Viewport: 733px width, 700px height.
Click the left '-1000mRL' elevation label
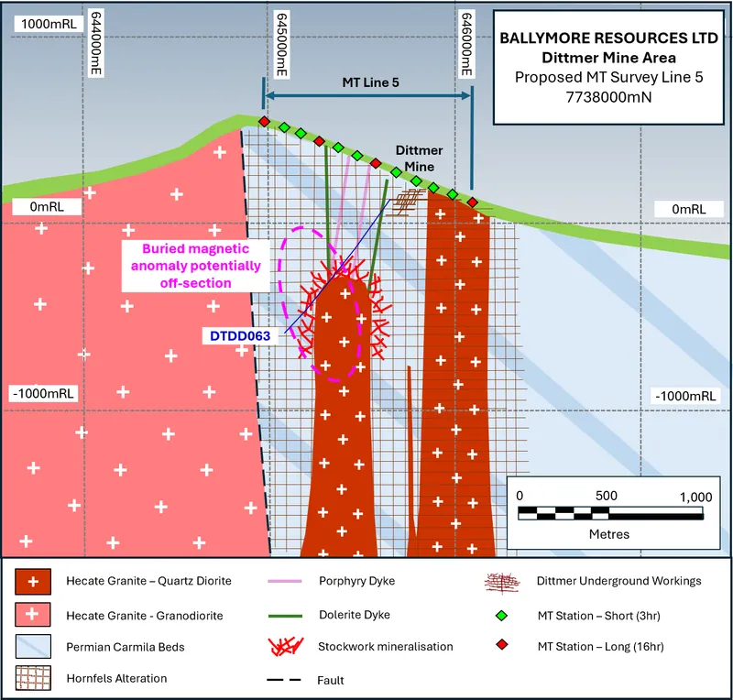(43, 394)
